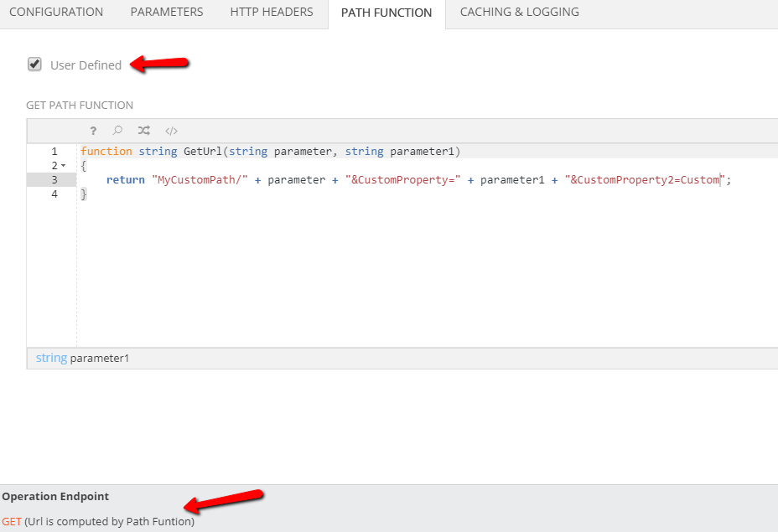
Task: Click the shuffle arrows toolbar icon
Action: tap(144, 131)
